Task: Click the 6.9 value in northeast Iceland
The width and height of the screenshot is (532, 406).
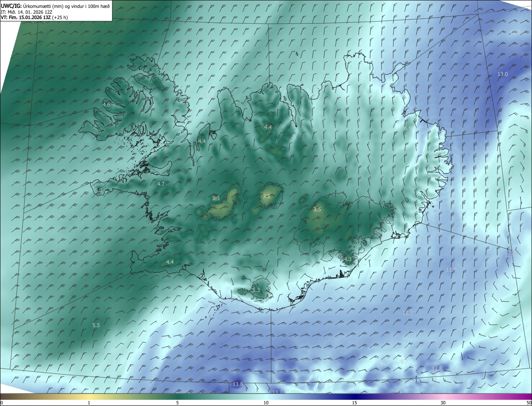Action: coord(408,128)
